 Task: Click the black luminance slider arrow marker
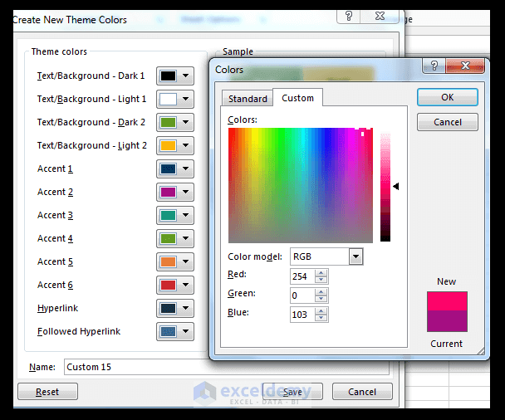tap(396, 187)
